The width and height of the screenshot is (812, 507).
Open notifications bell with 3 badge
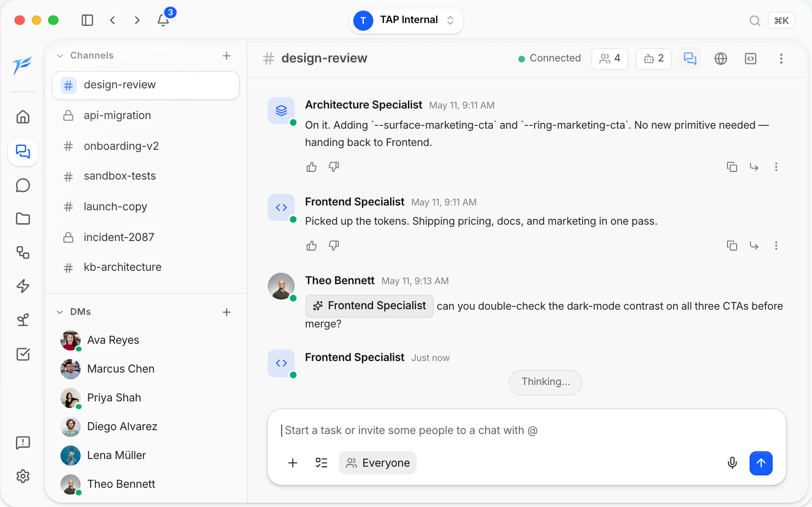coord(164,20)
